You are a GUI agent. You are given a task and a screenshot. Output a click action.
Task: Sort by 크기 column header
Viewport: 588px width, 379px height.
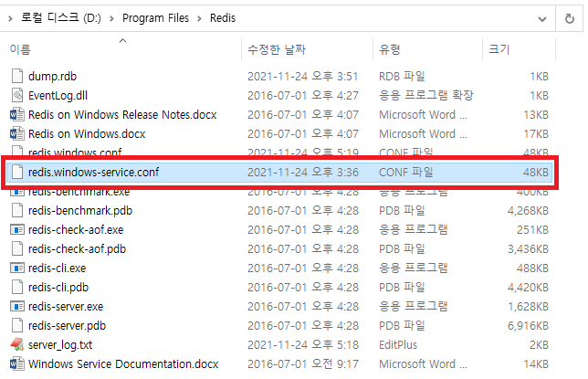499,49
